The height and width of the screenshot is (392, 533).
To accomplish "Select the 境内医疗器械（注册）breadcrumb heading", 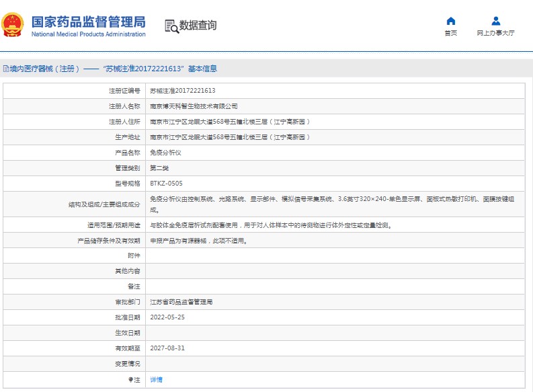I will 44,69.
